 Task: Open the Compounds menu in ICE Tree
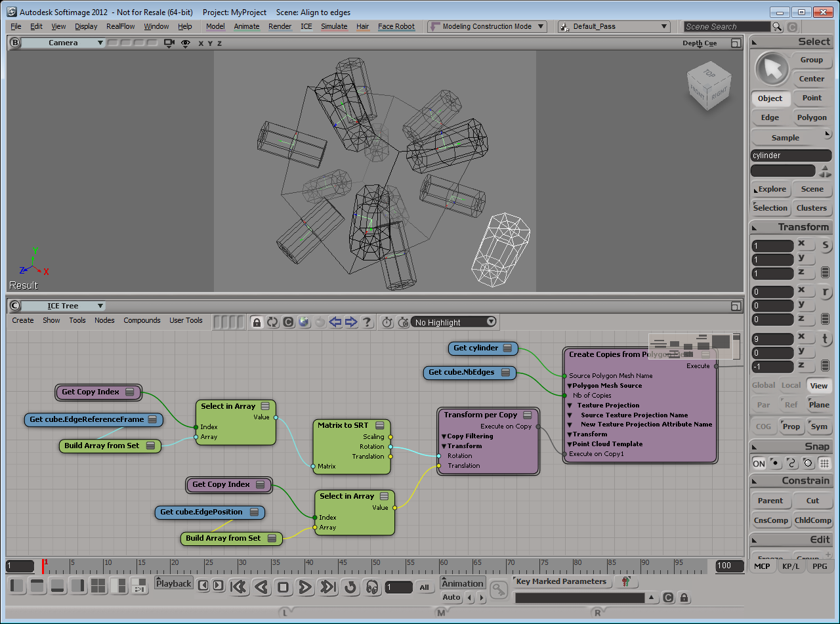pyautogui.click(x=142, y=321)
